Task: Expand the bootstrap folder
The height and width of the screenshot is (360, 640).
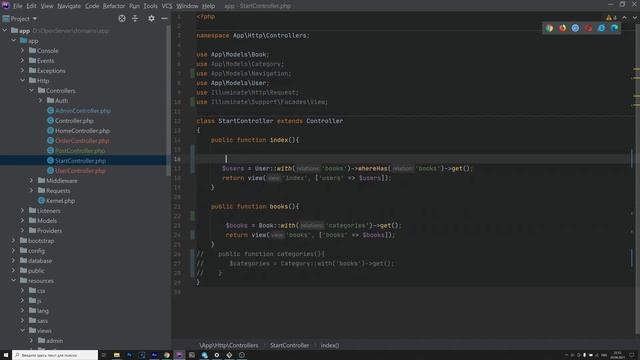Action: 13,241
